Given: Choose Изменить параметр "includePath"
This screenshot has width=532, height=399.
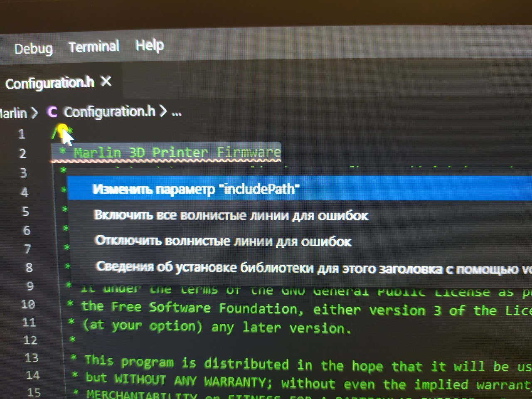Looking at the screenshot, I should (x=300, y=188).
